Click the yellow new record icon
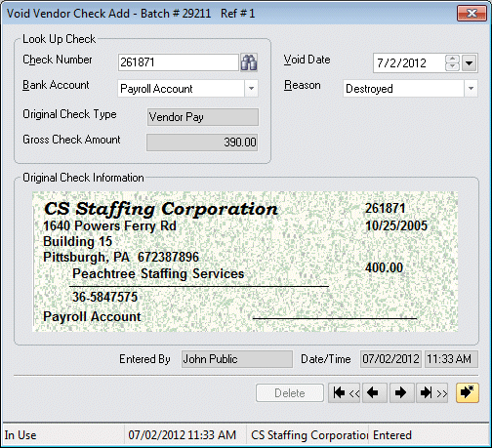This screenshot has height=448, width=492. pyautogui.click(x=468, y=392)
